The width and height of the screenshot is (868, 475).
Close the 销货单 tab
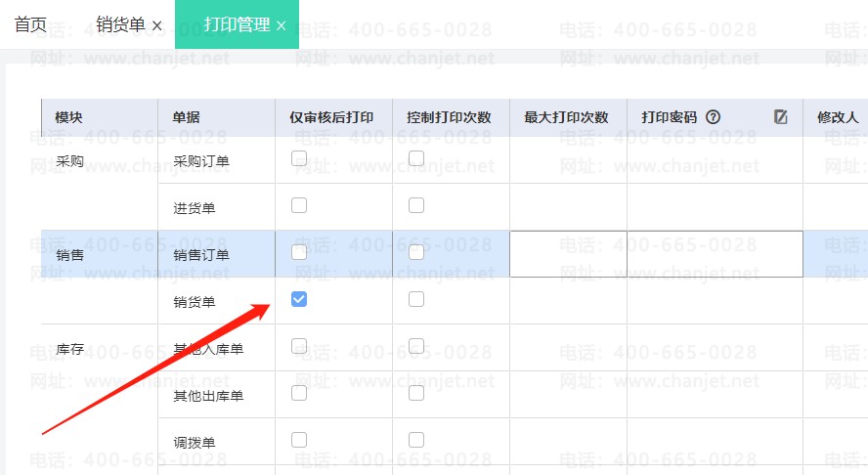(157, 26)
